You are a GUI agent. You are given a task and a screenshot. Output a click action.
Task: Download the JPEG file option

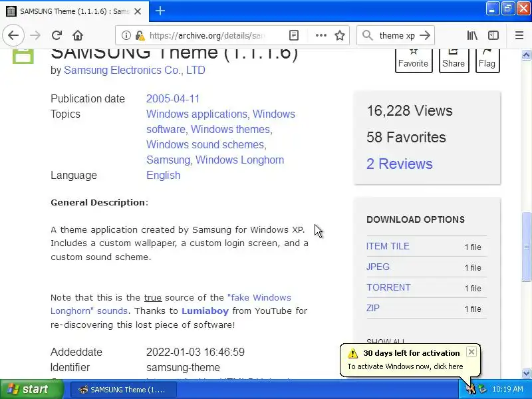378,267
